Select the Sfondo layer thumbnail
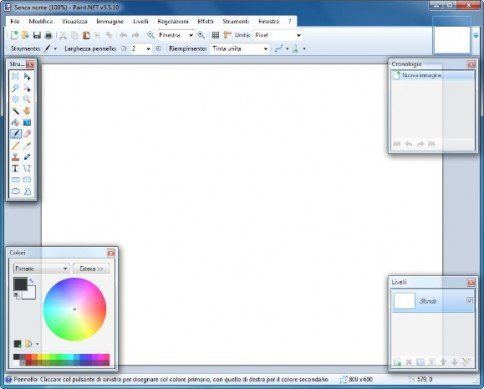 (x=404, y=301)
